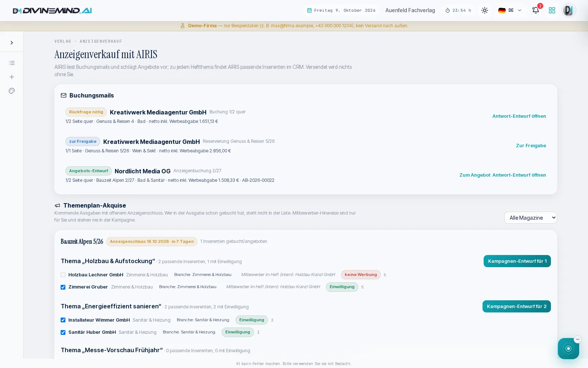Open the user profile avatar
The width and height of the screenshot is (588, 368).
coord(569,10)
